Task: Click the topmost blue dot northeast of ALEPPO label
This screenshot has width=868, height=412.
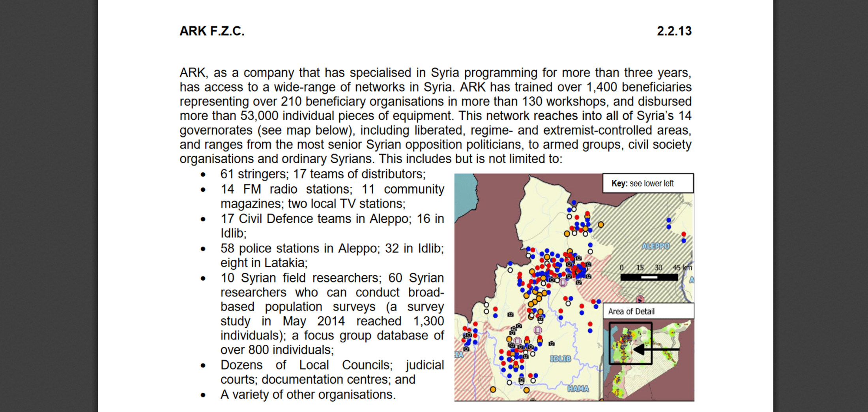Action: (x=669, y=220)
